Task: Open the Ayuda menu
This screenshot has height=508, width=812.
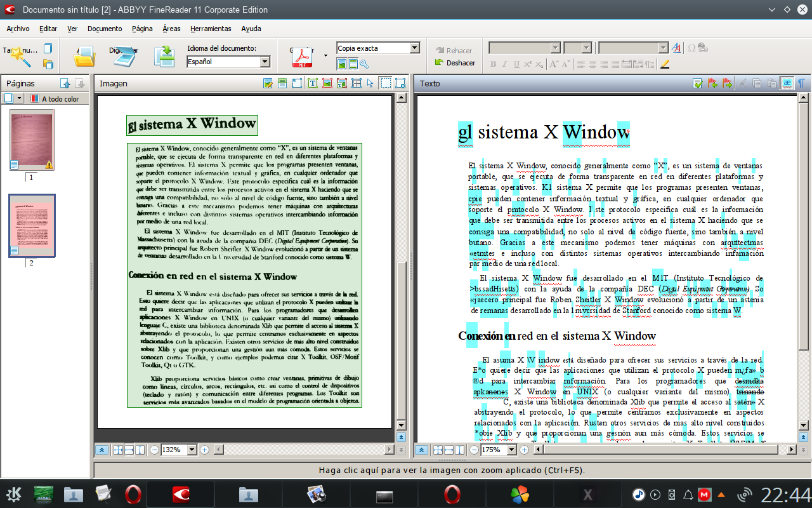Action: point(251,29)
